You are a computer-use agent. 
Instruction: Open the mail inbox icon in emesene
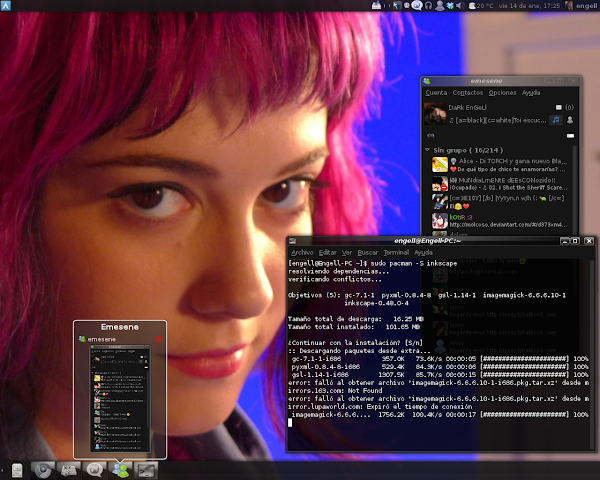pyautogui.click(x=559, y=108)
